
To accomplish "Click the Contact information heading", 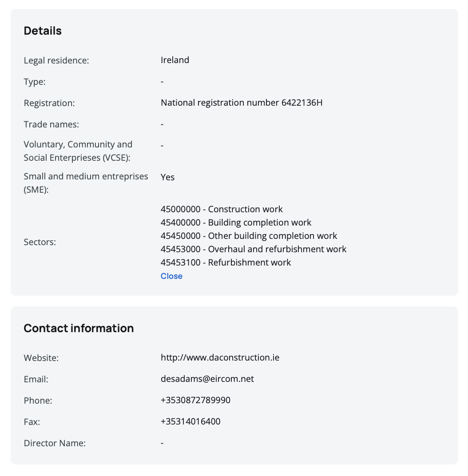I will (79, 328).
